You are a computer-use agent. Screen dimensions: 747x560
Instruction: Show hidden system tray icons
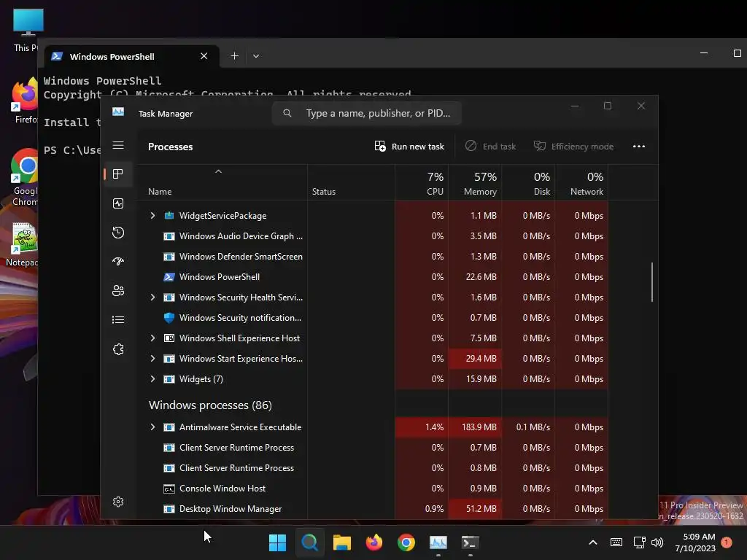593,542
